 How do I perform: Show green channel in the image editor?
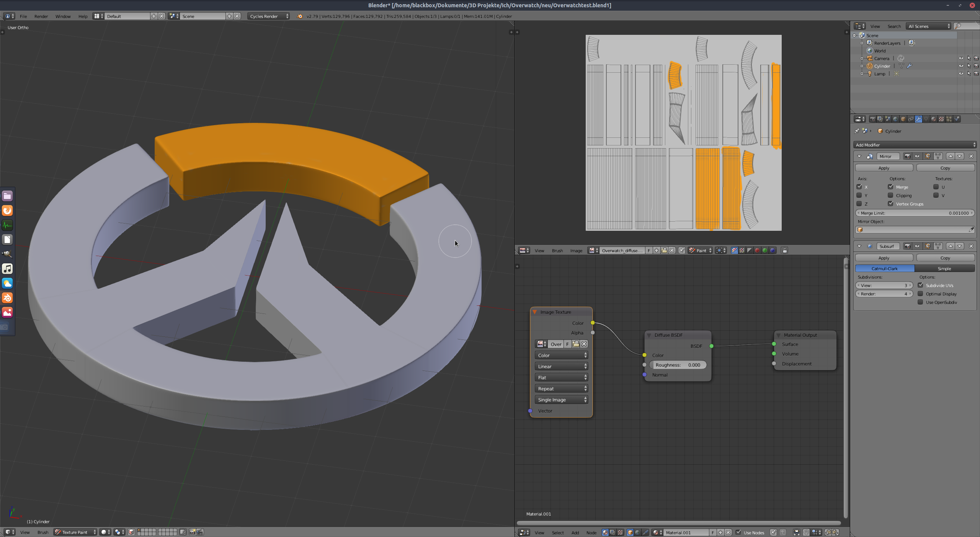tap(765, 250)
